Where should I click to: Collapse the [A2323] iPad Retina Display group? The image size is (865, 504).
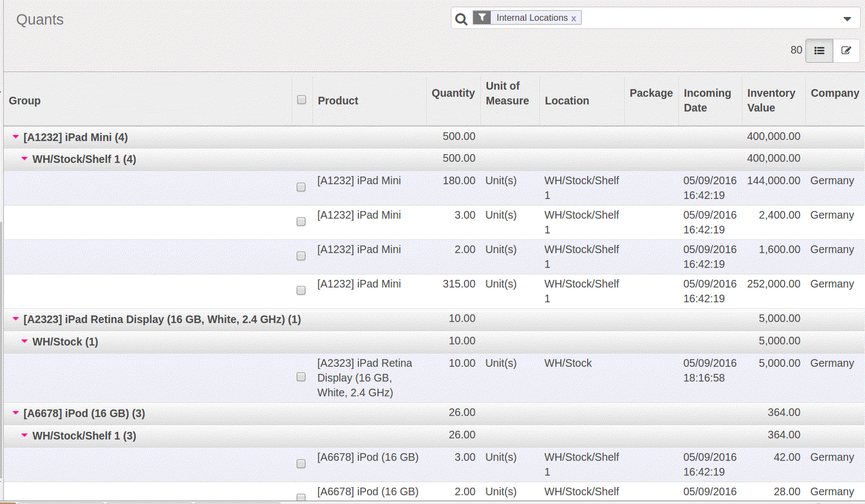(16, 319)
